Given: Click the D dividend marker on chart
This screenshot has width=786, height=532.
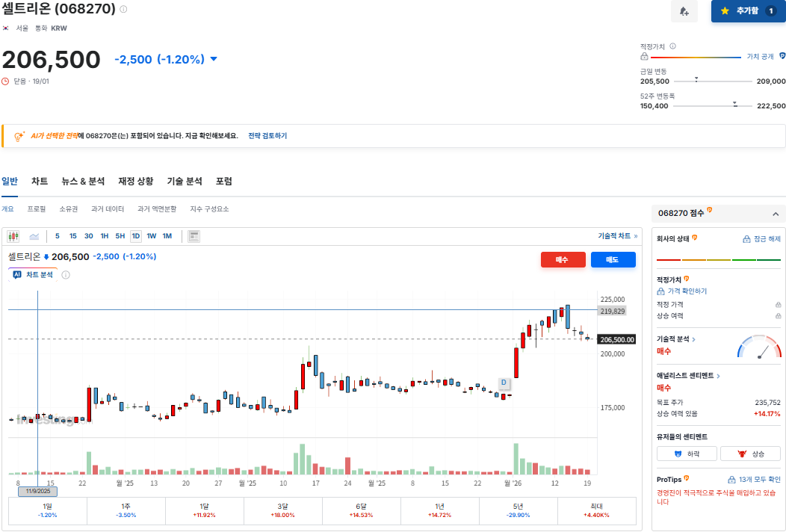Looking at the screenshot, I should coord(504,383).
